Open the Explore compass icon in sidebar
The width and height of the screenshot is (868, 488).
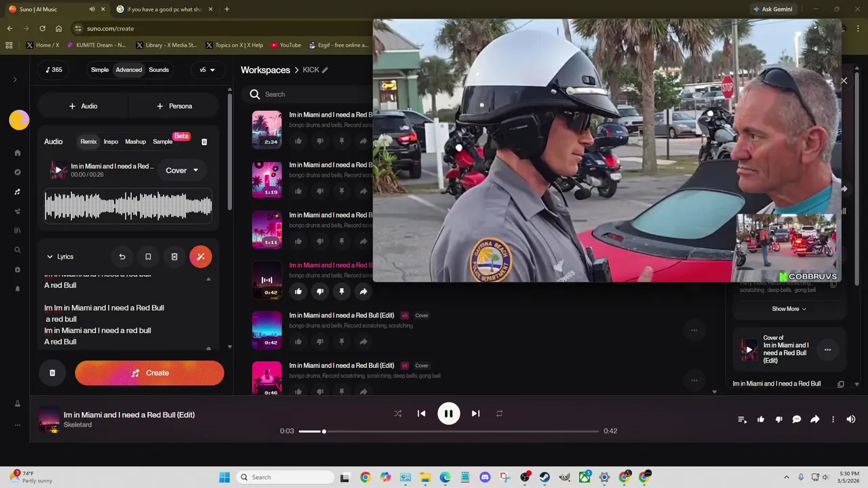[x=18, y=172]
